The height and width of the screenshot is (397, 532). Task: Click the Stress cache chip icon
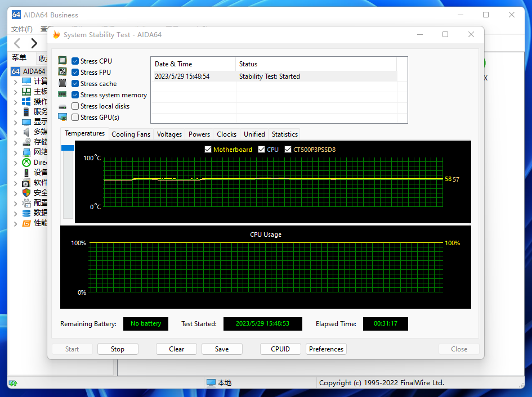click(62, 83)
